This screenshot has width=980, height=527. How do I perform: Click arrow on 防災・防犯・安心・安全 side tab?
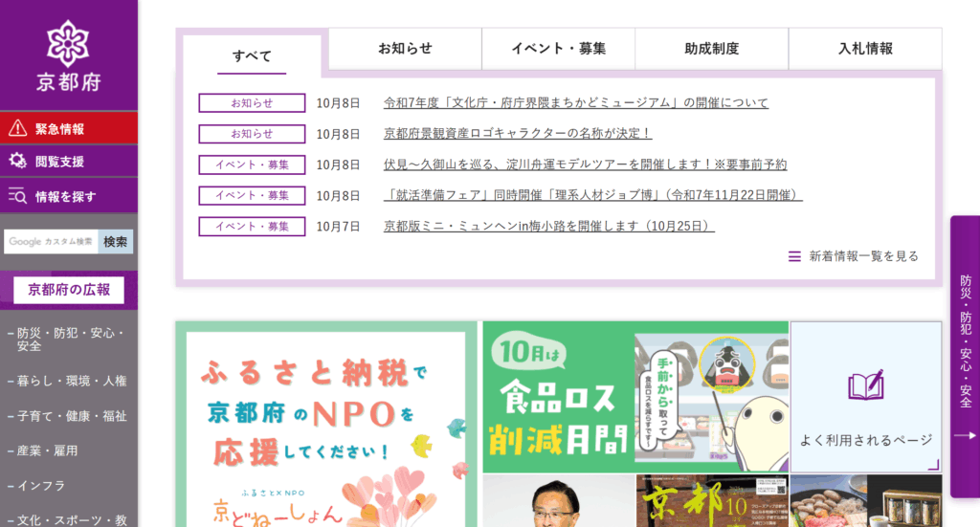click(965, 437)
